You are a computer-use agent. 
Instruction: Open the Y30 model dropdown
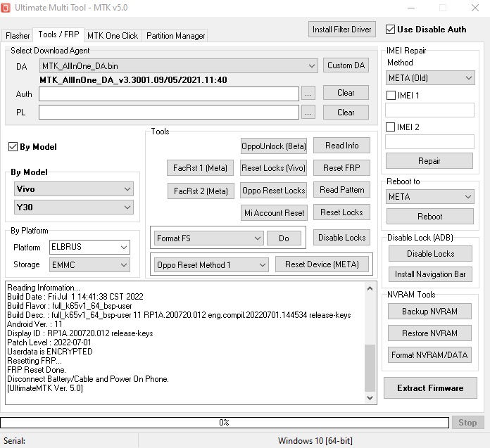coord(74,207)
